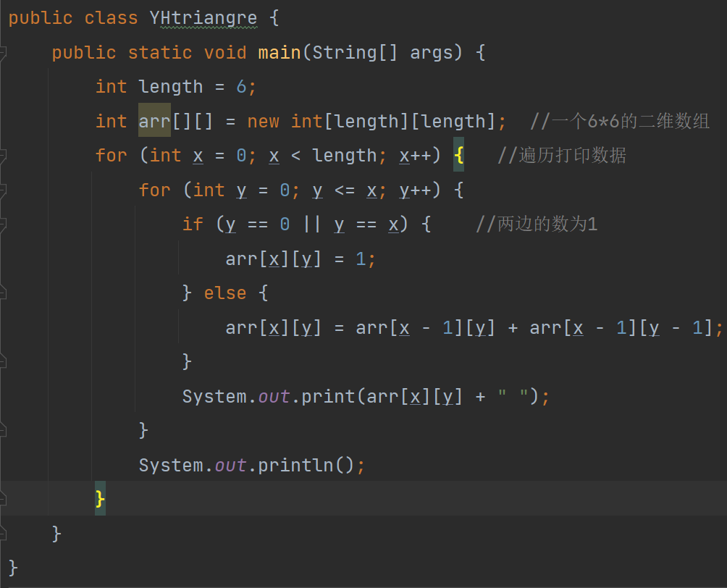The height and width of the screenshot is (588, 727).
Task: Collapse the fold marker beside the outer for x loop
Action: click(x=2, y=156)
